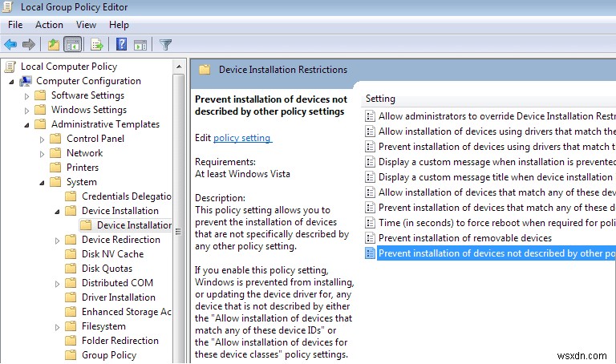Click policy icon beside Prevent installation of removable devices
Viewport: 616px width, 364px height.
coord(370,238)
